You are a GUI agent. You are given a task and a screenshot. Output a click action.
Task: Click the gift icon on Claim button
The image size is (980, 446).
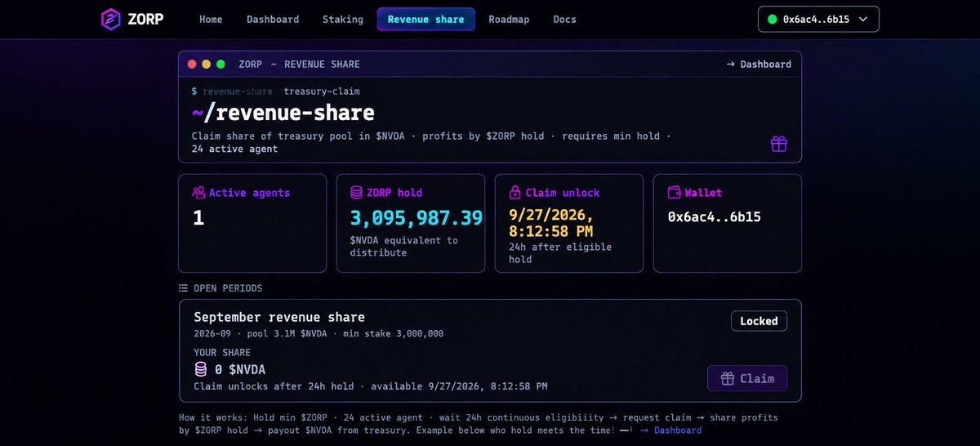point(728,378)
